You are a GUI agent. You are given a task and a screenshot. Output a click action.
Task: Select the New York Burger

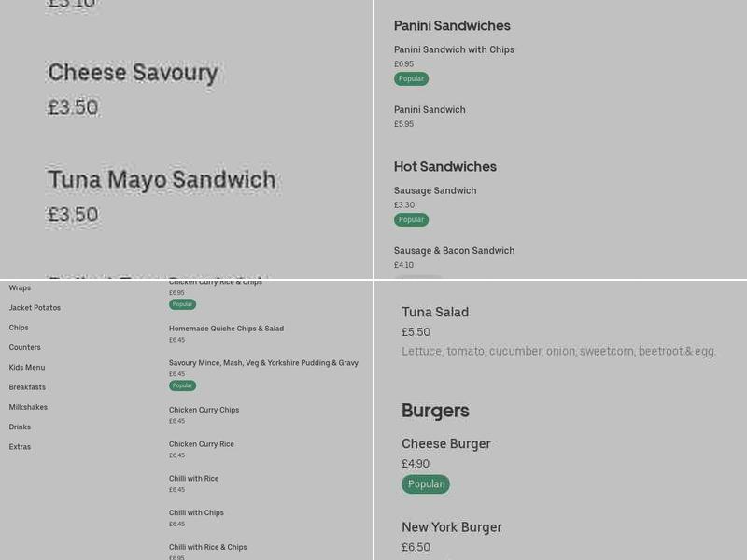pos(452,527)
